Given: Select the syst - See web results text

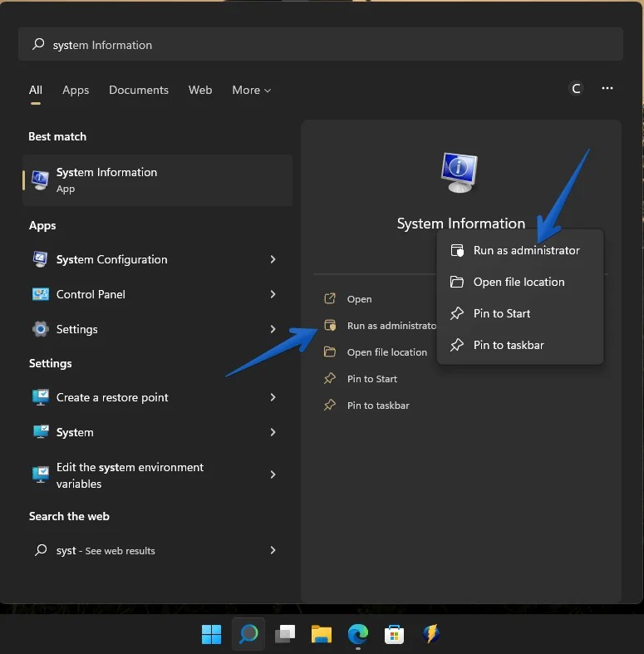Looking at the screenshot, I should [x=106, y=551].
